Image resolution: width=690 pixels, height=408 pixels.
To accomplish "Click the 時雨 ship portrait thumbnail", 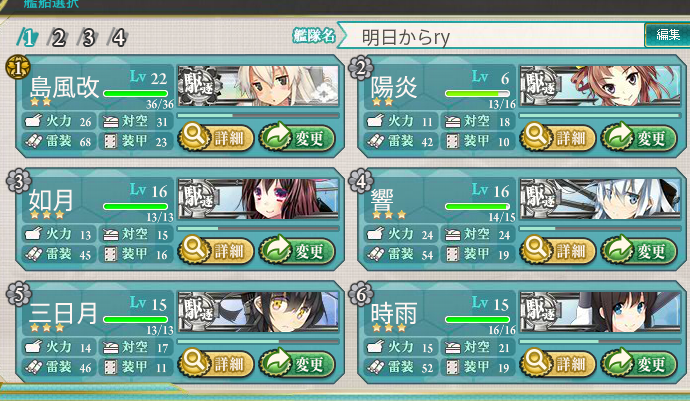I will coord(600,312).
